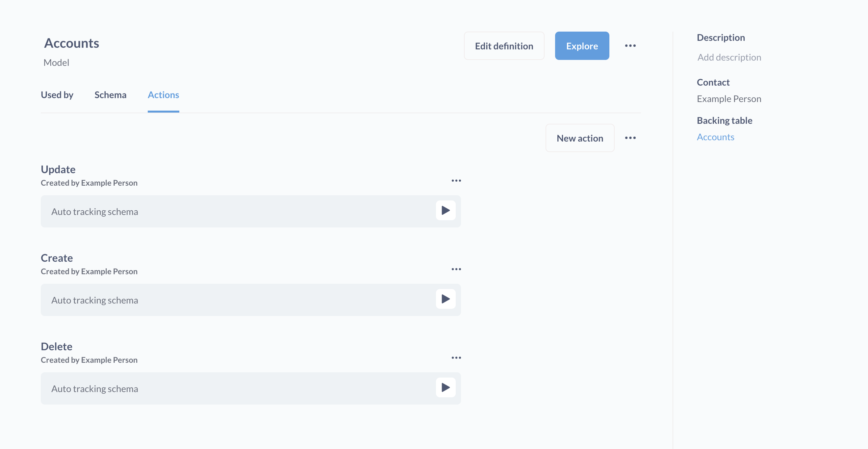Screen dimensions: 868x449
Task: Select the Actions tab
Action: [163, 95]
